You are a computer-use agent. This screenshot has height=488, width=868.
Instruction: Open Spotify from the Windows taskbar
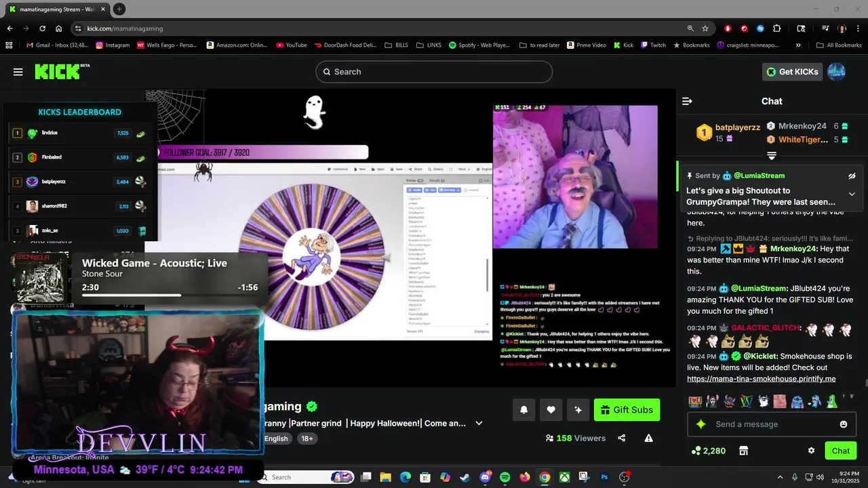[x=505, y=477]
